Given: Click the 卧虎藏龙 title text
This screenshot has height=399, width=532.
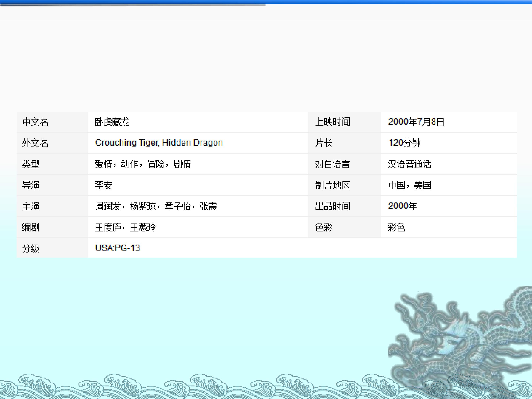Looking at the screenshot, I should pos(112,122).
